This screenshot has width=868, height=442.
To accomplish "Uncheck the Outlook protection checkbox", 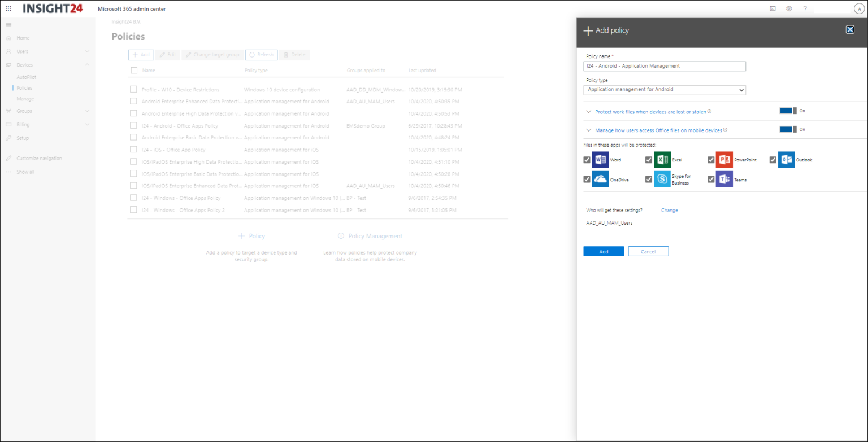I will pyautogui.click(x=772, y=160).
